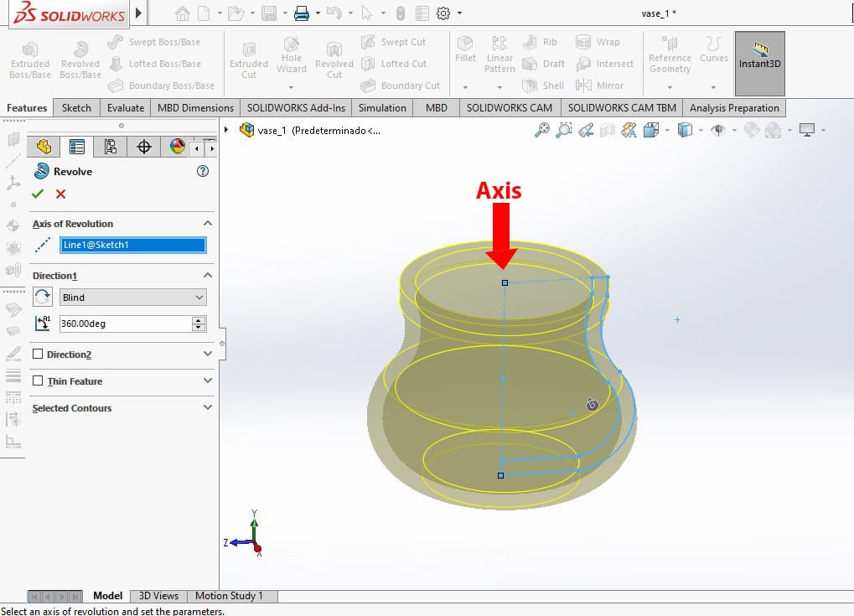Switch to the SOLIDWORKS Add-Ins tab

[x=297, y=108]
